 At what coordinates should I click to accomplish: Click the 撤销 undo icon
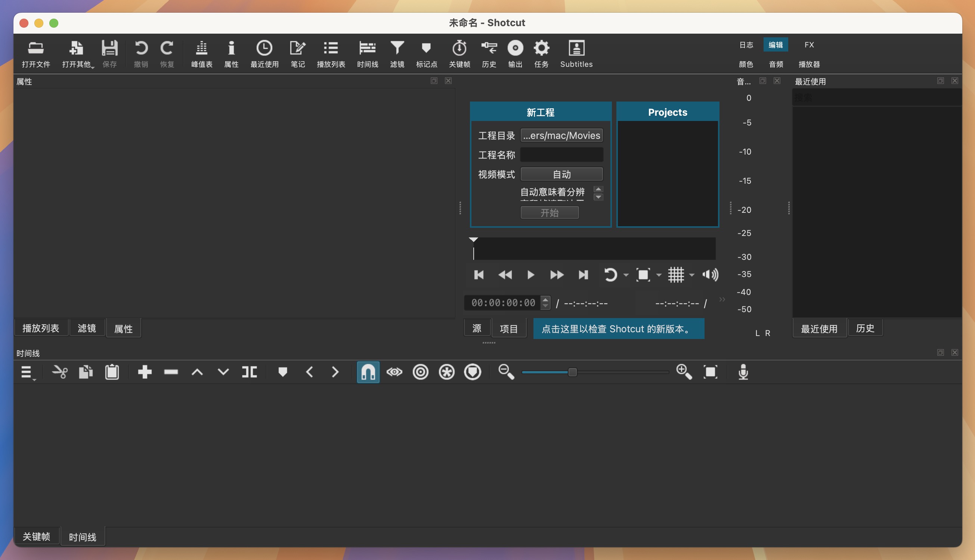pyautogui.click(x=141, y=54)
